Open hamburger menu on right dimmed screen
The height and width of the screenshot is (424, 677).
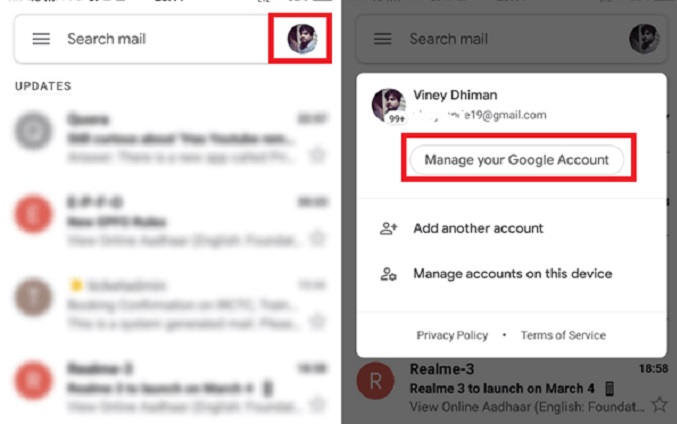tap(383, 39)
